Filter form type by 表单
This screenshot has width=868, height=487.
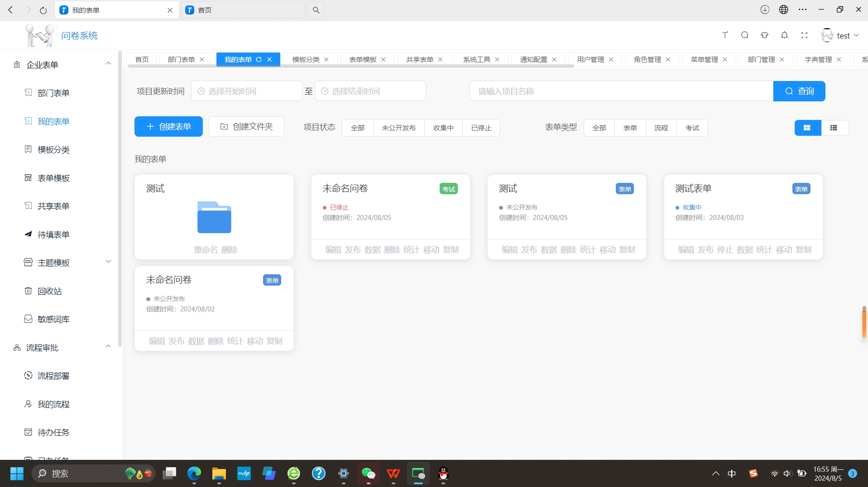pos(630,128)
